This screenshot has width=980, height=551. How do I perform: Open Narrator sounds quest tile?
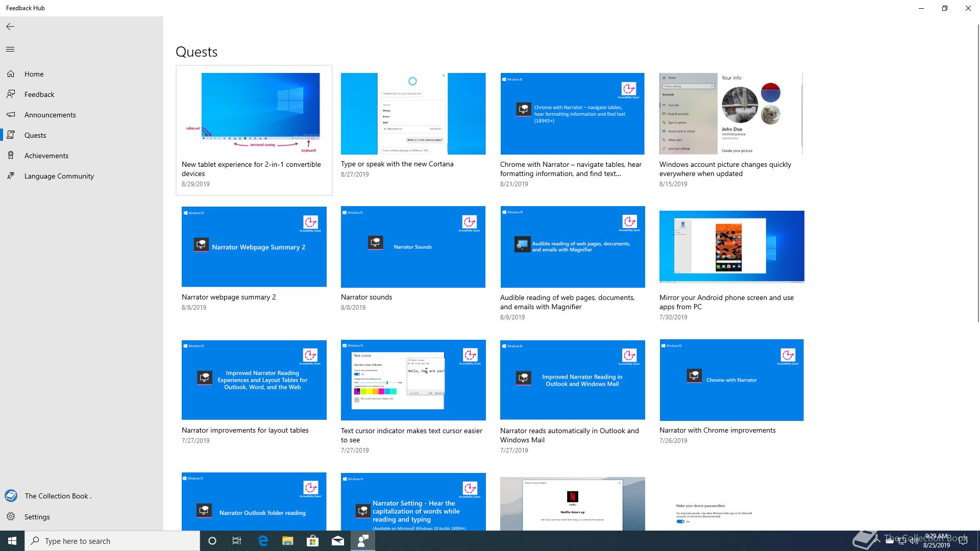413,247
